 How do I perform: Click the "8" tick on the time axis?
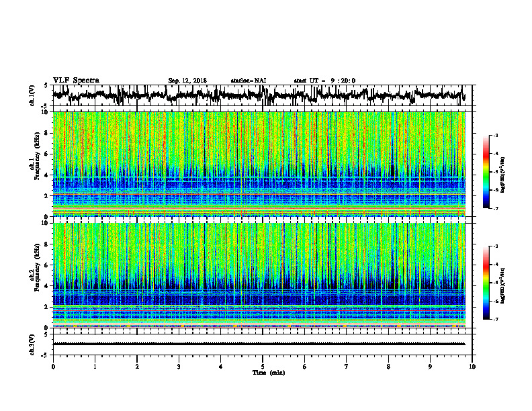388,367
